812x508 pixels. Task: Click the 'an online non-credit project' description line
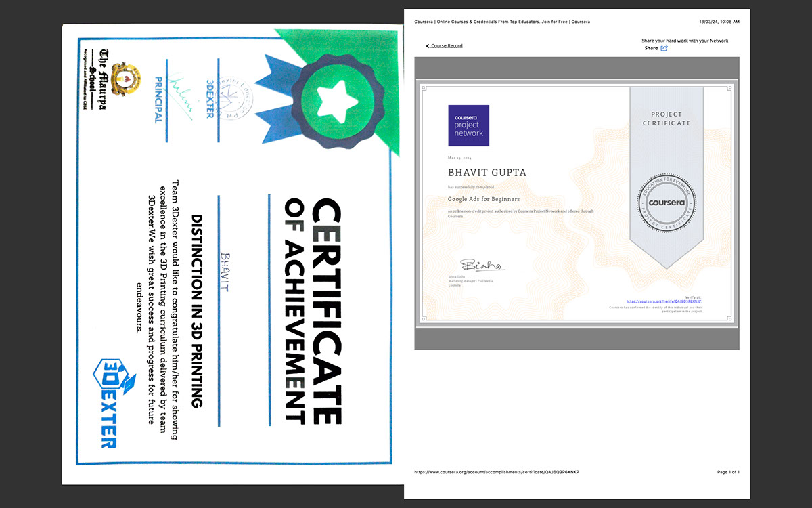pyautogui.click(x=520, y=213)
